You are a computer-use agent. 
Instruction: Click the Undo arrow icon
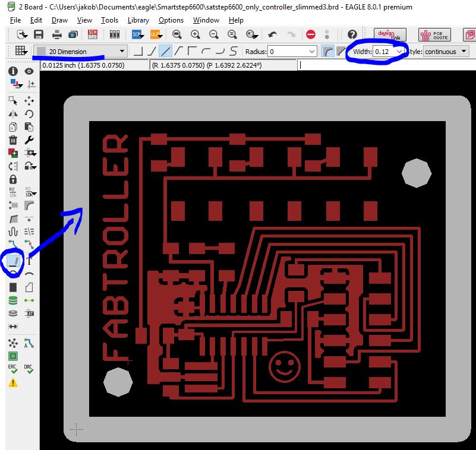click(x=273, y=34)
